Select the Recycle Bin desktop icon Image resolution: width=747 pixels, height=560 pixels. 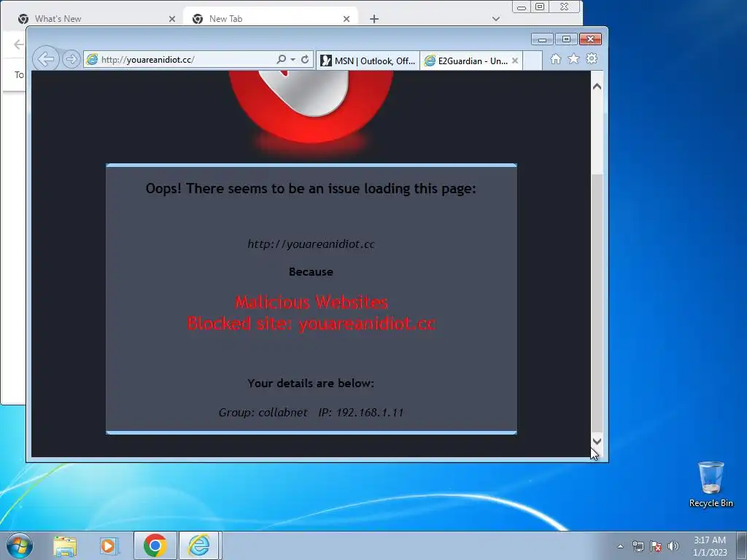711,484
